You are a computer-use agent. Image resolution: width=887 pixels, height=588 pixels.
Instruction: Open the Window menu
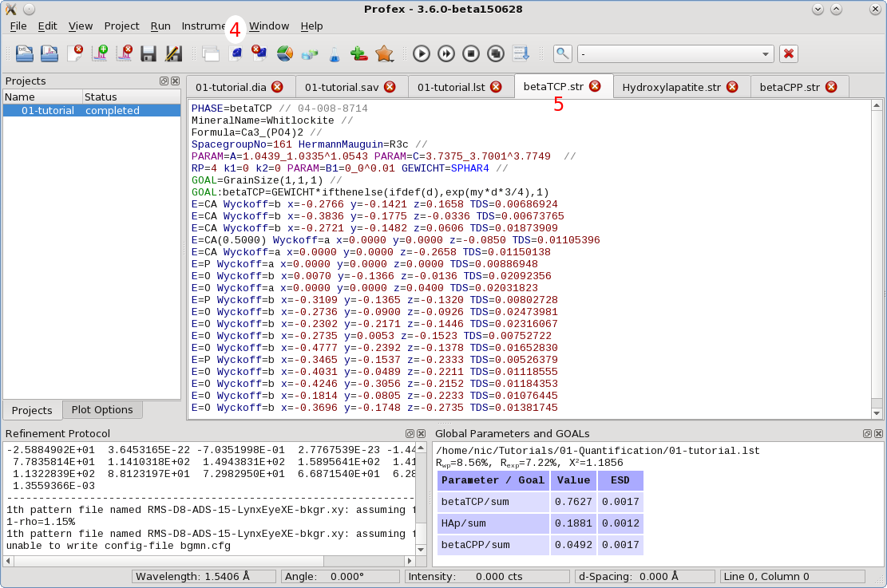point(269,26)
